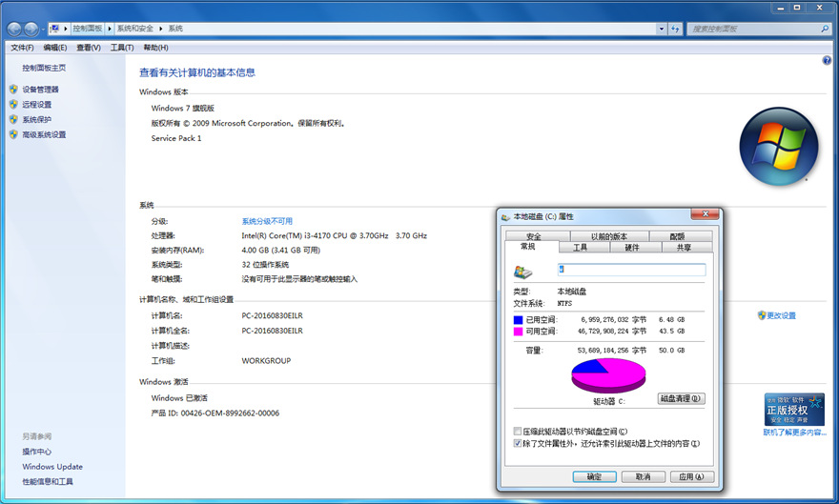Open 性能信息和工具 link
The height and width of the screenshot is (504, 839).
[x=48, y=481]
